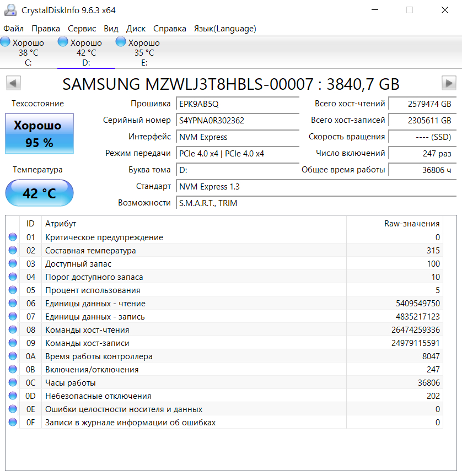This screenshot has width=462, height=476.
Task: Open the Сервис menu
Action: pos(82,29)
